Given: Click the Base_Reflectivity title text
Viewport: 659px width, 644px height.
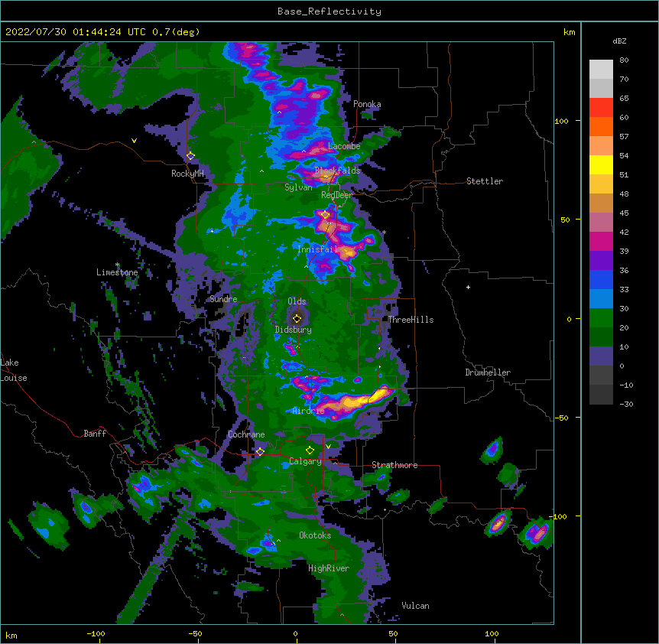Looking at the screenshot, I should click(329, 11).
